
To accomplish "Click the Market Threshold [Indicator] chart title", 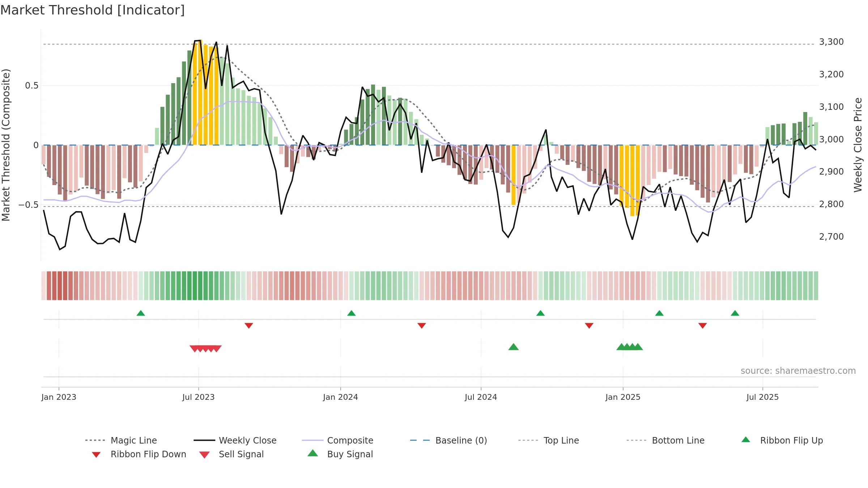I will pyautogui.click(x=93, y=10).
